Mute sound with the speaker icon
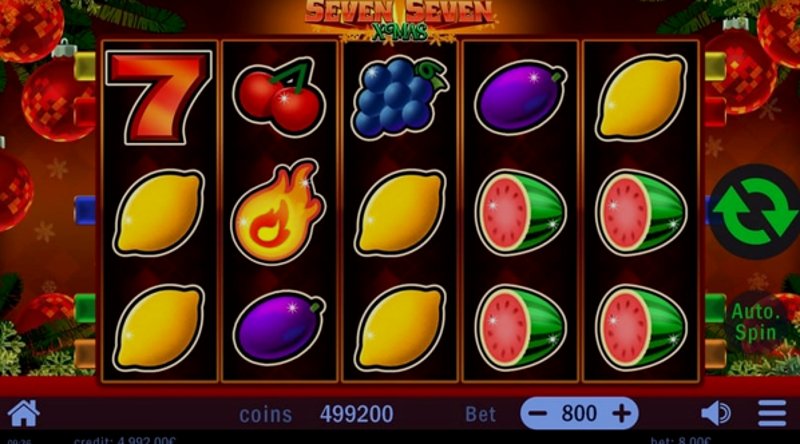Image resolution: width=800 pixels, height=444 pixels. pos(716,413)
